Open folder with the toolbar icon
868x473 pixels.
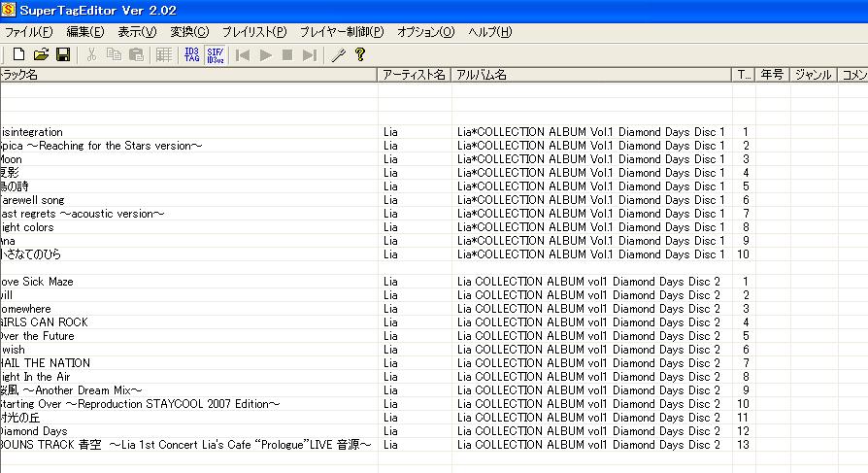click(41, 54)
